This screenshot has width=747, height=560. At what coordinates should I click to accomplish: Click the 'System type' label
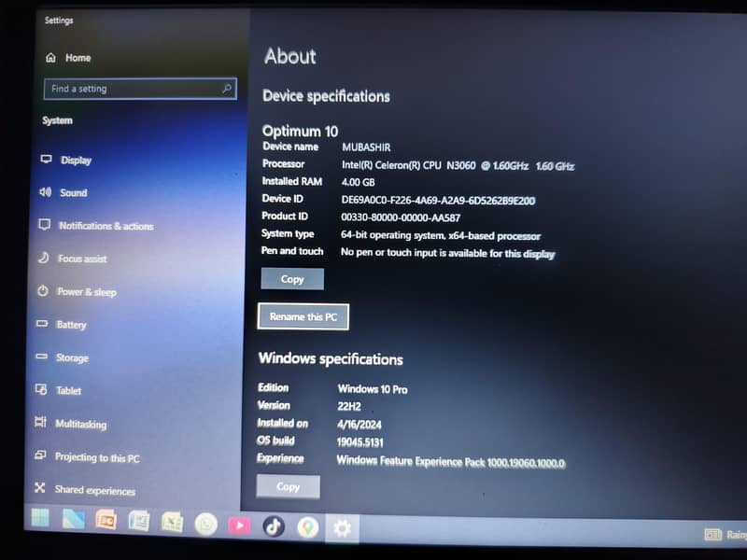[288, 233]
